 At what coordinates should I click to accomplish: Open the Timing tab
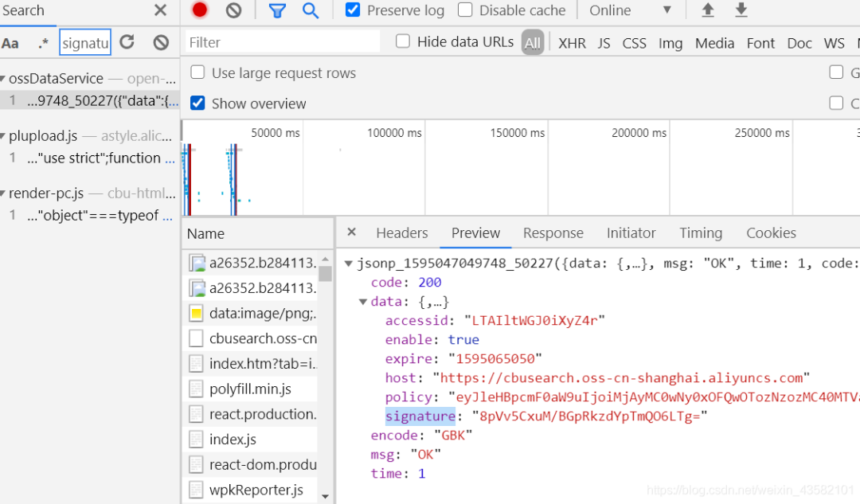[x=701, y=233]
